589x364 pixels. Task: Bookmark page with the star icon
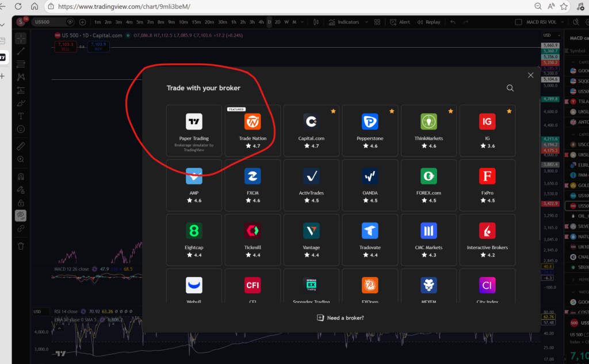click(564, 6)
